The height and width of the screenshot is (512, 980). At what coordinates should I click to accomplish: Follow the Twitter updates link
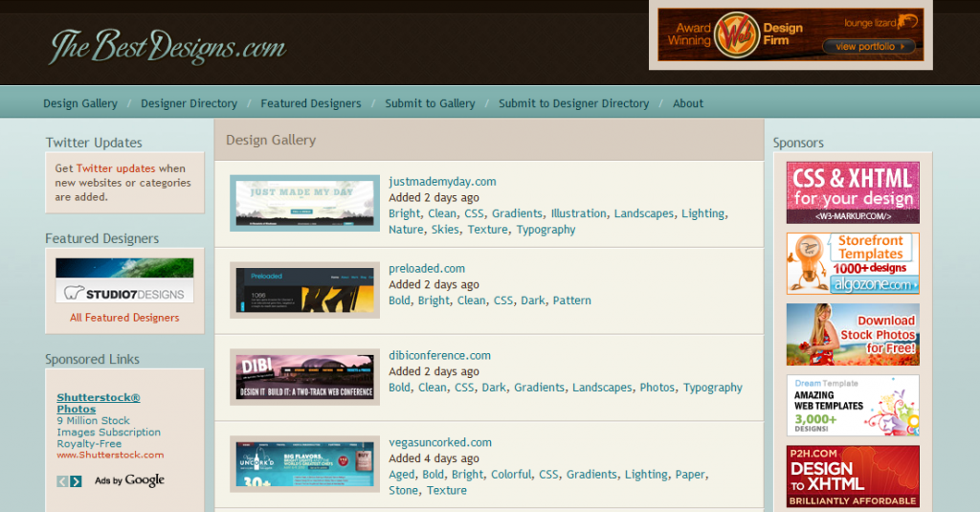116,168
